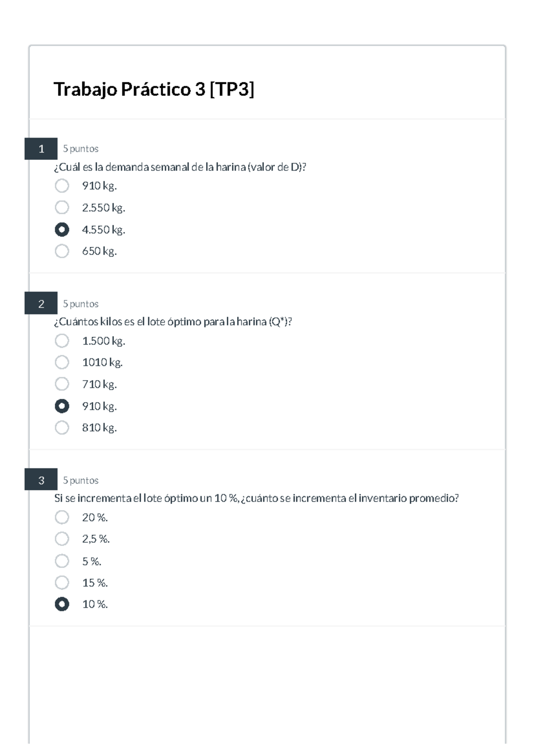Select 910 kg. in question 2

pyautogui.click(x=62, y=406)
